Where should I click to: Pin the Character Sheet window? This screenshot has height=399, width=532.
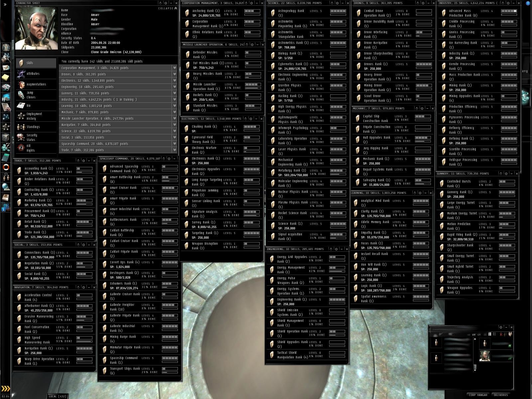click(x=166, y=3)
